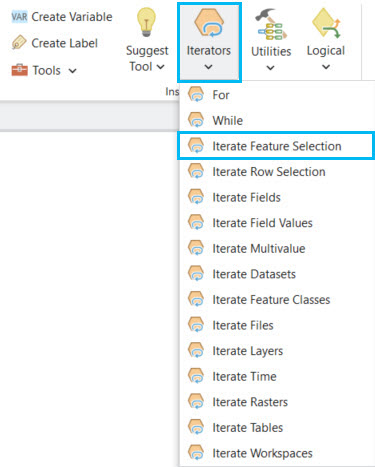Viewport: 375px width, 467px height.
Task: Choose Iterate Multivalue text entry
Action: tap(259, 248)
